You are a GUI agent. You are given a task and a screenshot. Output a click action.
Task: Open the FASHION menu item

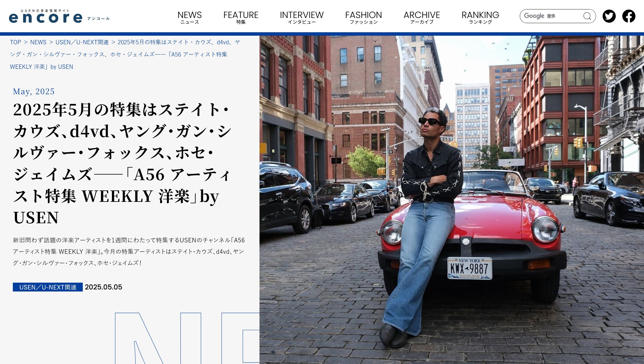point(363,17)
